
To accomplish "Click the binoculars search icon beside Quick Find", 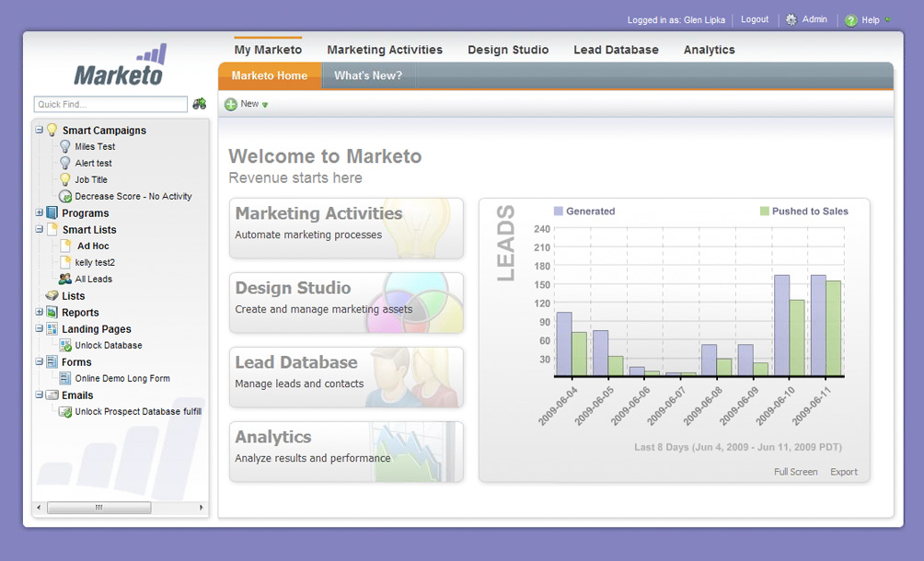I will tap(199, 104).
